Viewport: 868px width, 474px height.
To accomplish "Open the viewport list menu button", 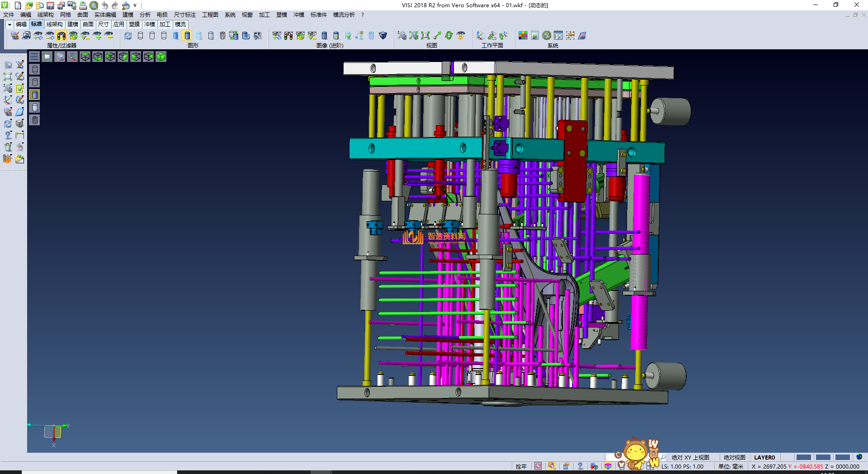I will tap(34, 57).
